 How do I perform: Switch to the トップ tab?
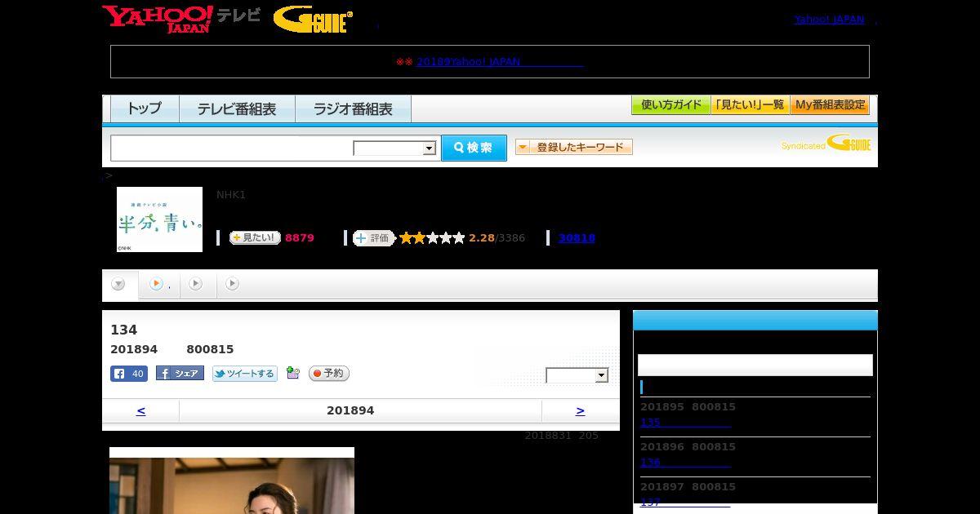(145, 109)
